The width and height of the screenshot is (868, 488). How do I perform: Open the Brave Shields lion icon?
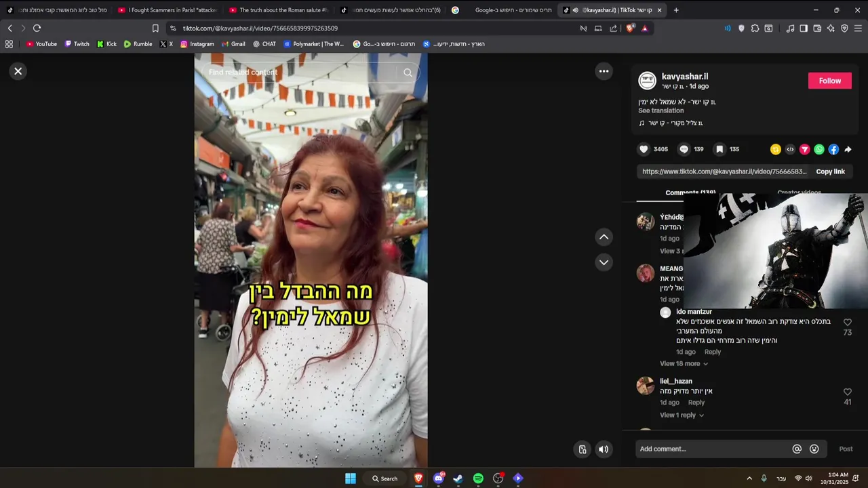point(630,28)
